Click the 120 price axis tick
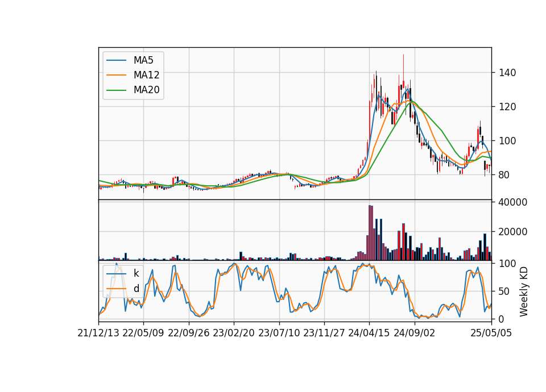The height and width of the screenshot is (392, 546). [507, 107]
